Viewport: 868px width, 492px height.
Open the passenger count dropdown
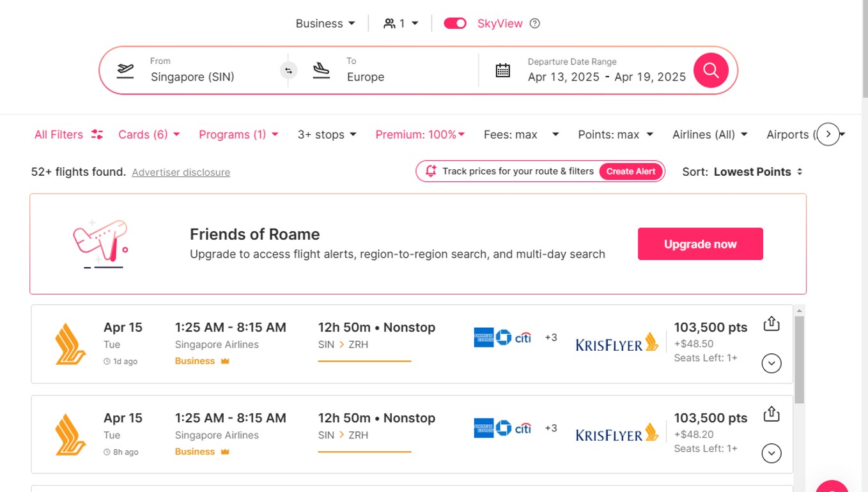(401, 24)
